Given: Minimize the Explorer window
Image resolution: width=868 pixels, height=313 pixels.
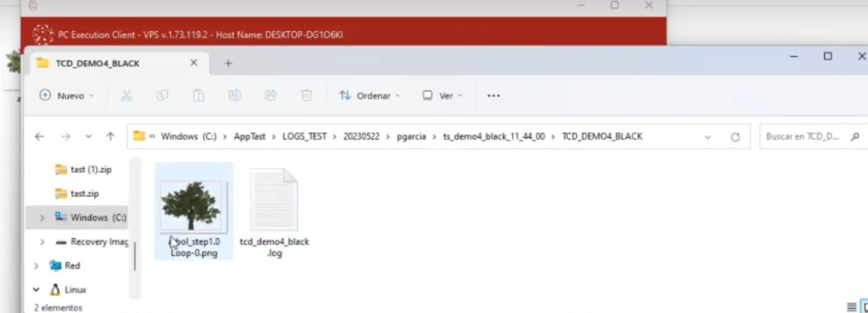Looking at the screenshot, I should [794, 57].
